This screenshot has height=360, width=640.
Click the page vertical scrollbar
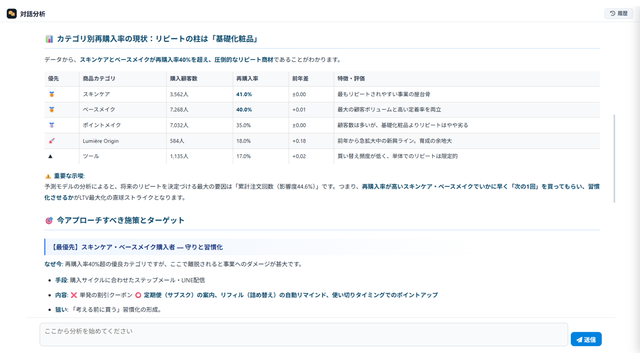click(x=614, y=158)
